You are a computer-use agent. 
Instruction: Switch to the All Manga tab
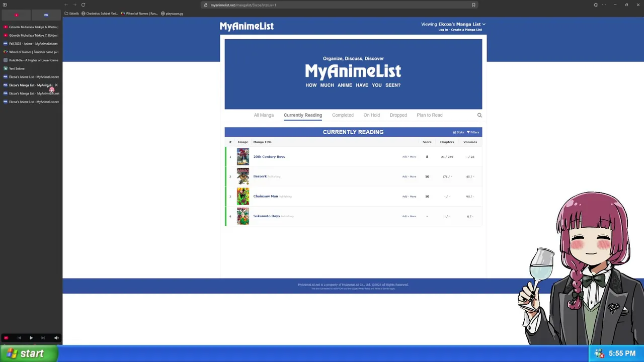[x=264, y=115]
